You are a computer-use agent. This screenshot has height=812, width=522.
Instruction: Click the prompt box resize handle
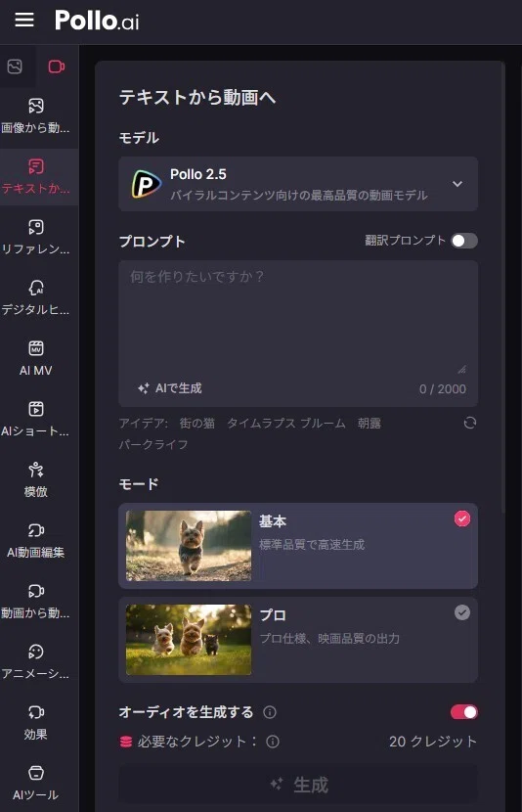coord(462,369)
